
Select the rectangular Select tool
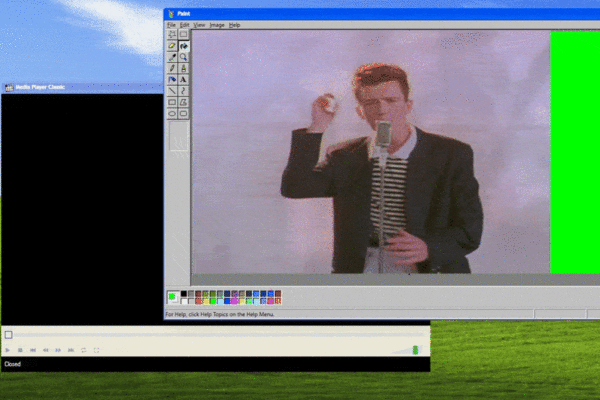coord(183,34)
